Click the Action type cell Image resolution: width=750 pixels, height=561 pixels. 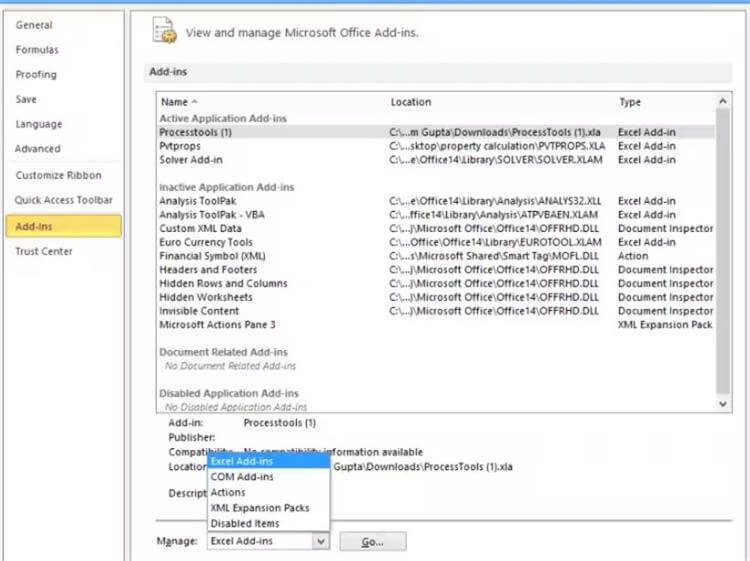point(633,256)
